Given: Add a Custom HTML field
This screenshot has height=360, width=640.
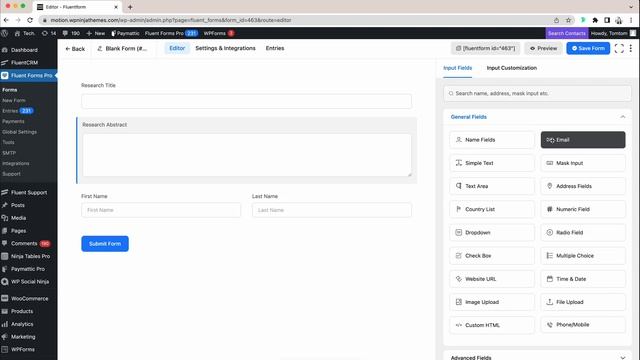Looking at the screenshot, I should pos(492,325).
